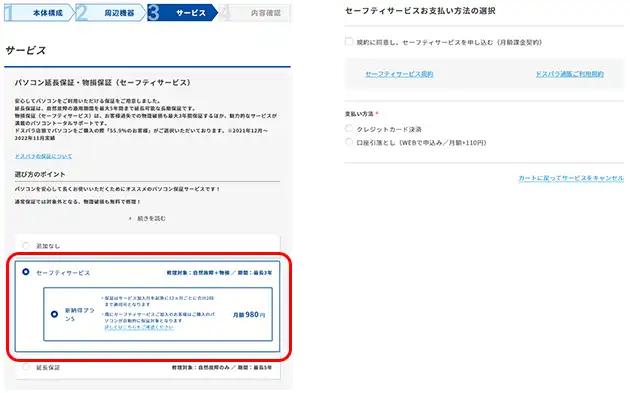Select the 延長保証 radio option

click(26, 366)
